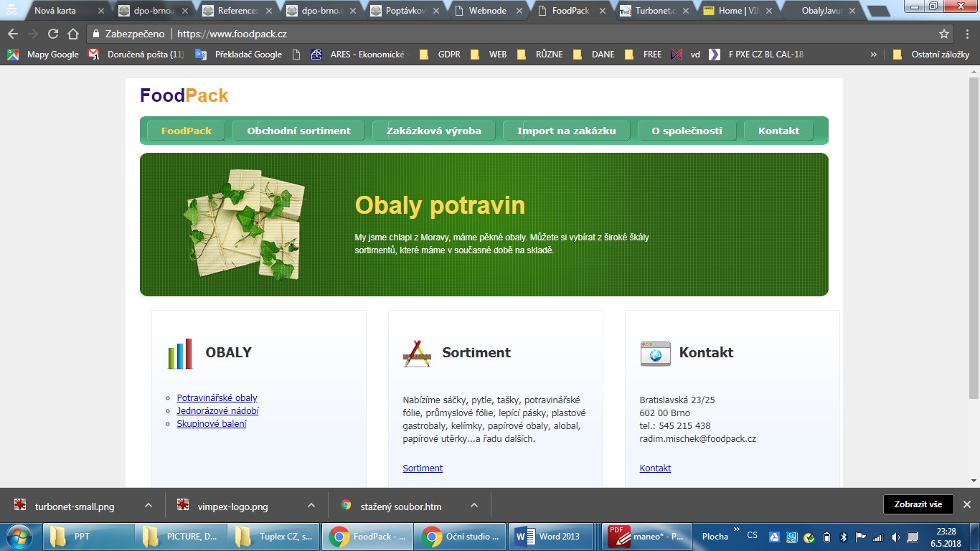Viewport: 980px width, 551px height.
Task: Go back to the previous page
Action: click(x=12, y=34)
